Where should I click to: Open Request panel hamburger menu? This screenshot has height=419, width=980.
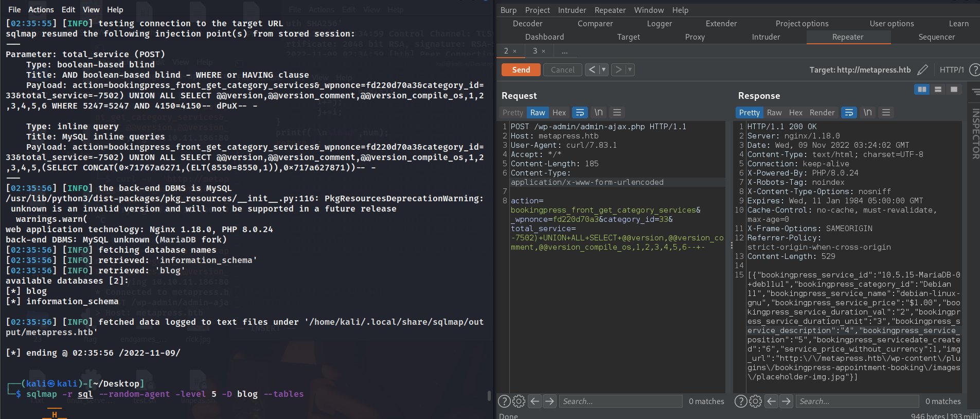[x=617, y=112]
